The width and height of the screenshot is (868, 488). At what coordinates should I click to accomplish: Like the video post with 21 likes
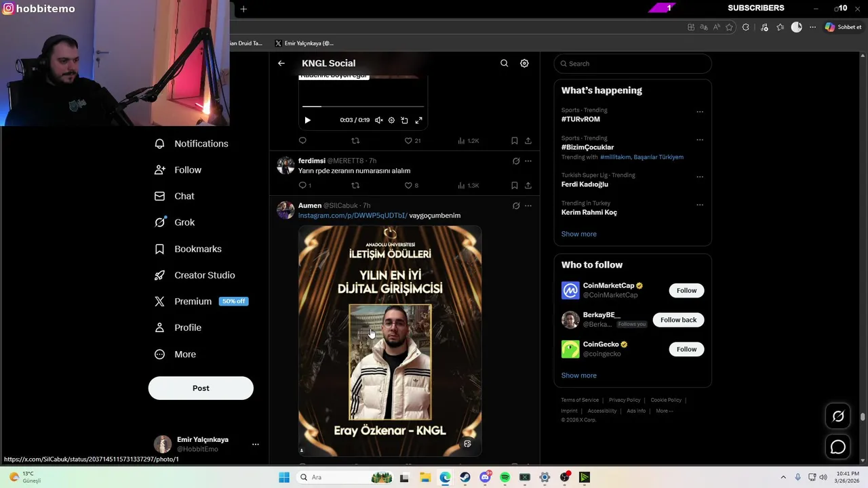[x=412, y=140]
